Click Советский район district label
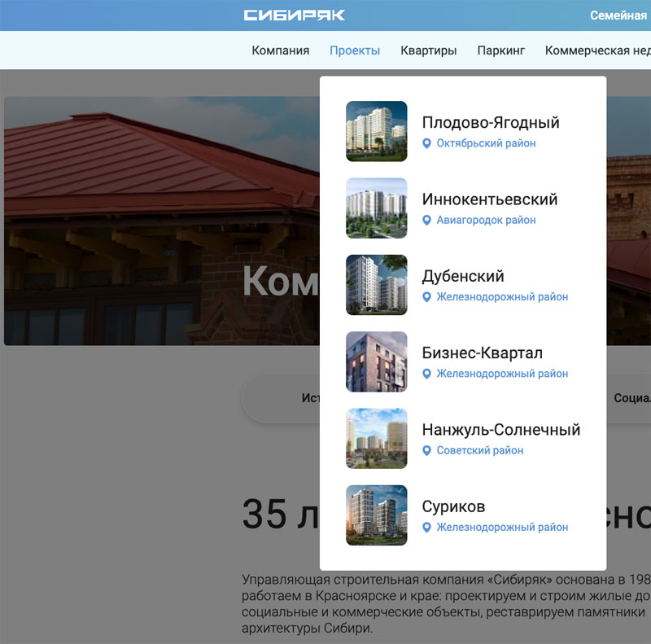The image size is (651, 644). pos(480,450)
